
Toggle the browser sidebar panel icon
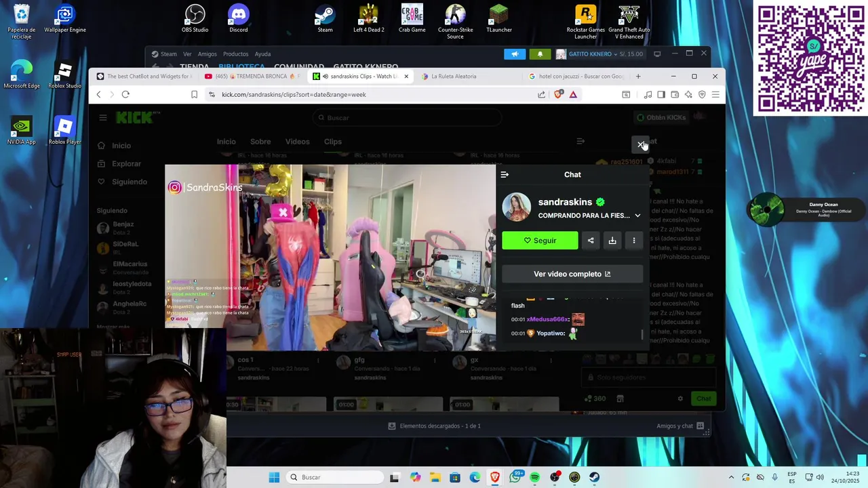pyautogui.click(x=661, y=94)
